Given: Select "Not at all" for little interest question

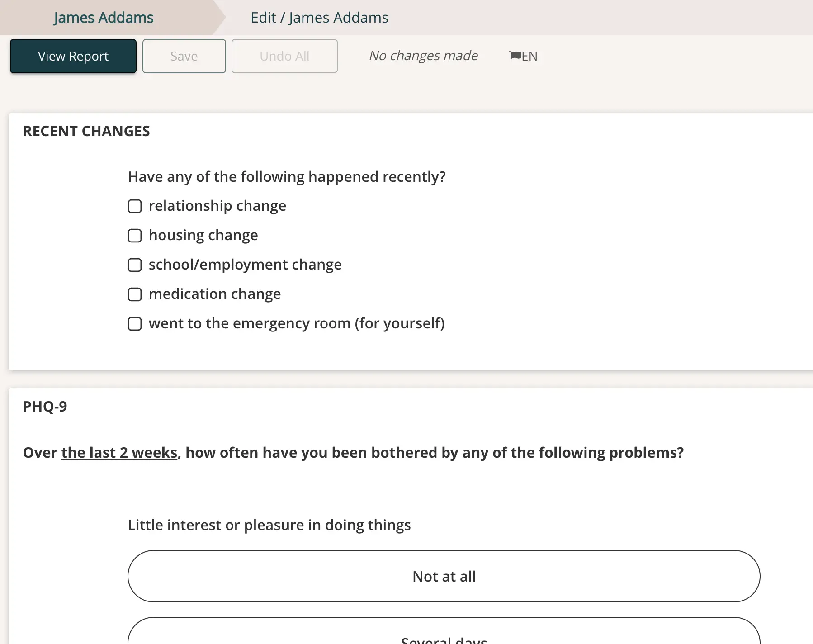Looking at the screenshot, I should [444, 576].
